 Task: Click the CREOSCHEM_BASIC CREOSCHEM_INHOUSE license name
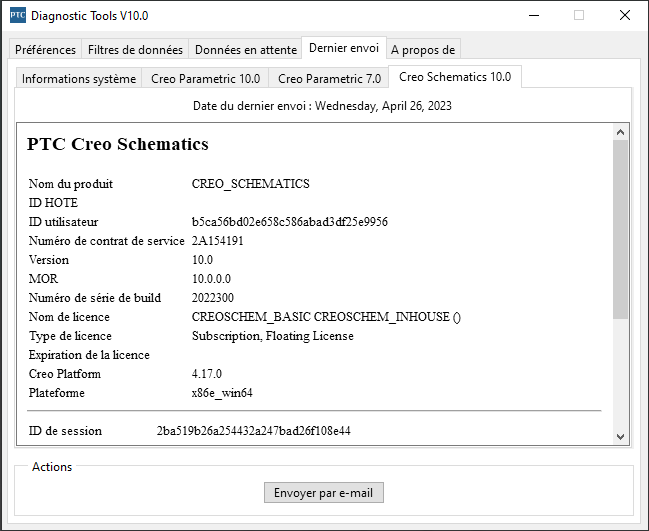(x=326, y=317)
